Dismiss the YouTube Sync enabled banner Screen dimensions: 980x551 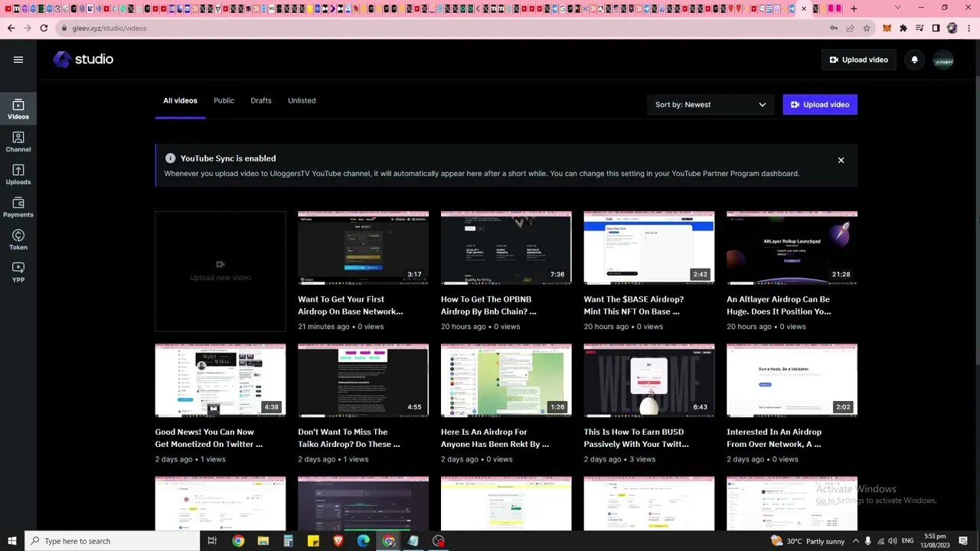click(841, 160)
